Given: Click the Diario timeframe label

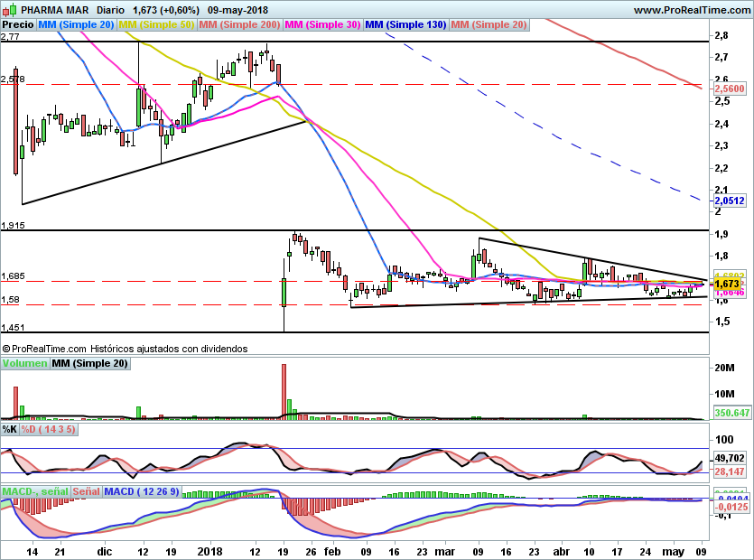Looking at the screenshot, I should pyautogui.click(x=110, y=10).
